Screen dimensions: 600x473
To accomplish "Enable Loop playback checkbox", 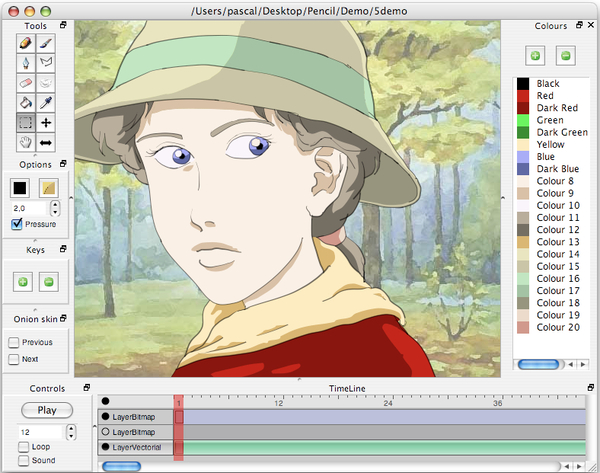I will (x=22, y=447).
